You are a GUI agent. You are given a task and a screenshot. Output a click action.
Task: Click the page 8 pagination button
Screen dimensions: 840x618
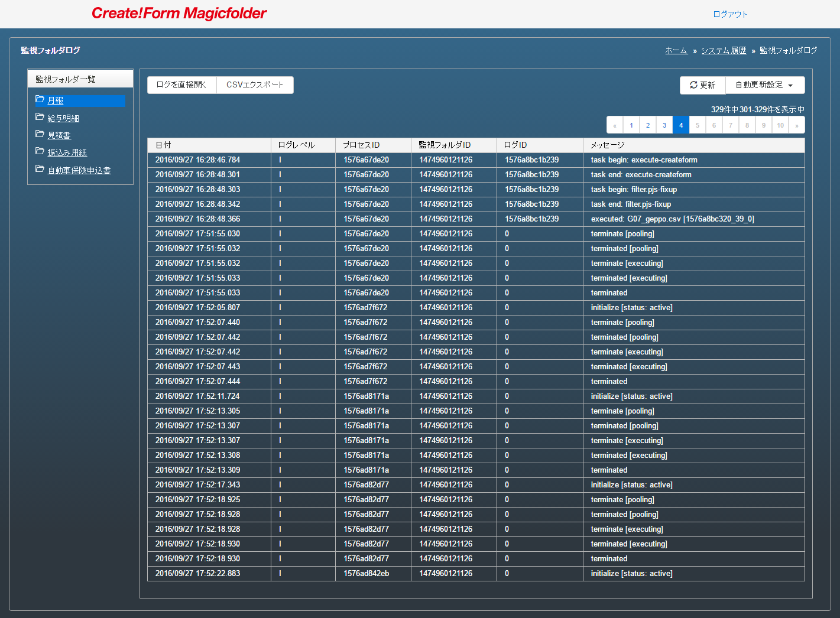point(747,125)
